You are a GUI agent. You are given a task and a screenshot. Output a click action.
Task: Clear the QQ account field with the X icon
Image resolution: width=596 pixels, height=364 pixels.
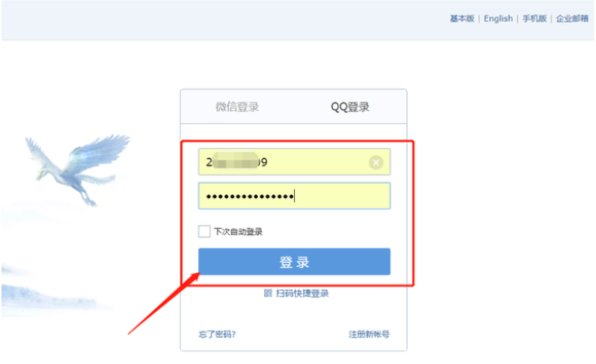tap(376, 162)
